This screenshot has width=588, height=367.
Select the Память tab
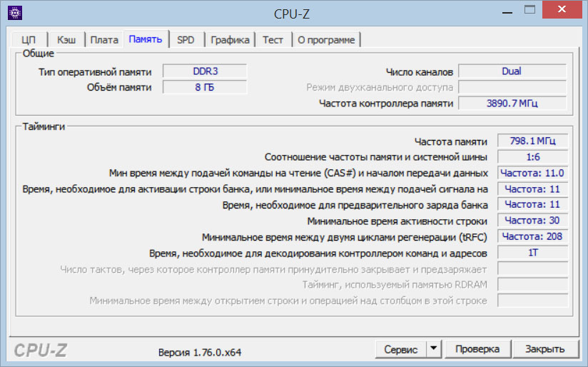[x=146, y=39]
